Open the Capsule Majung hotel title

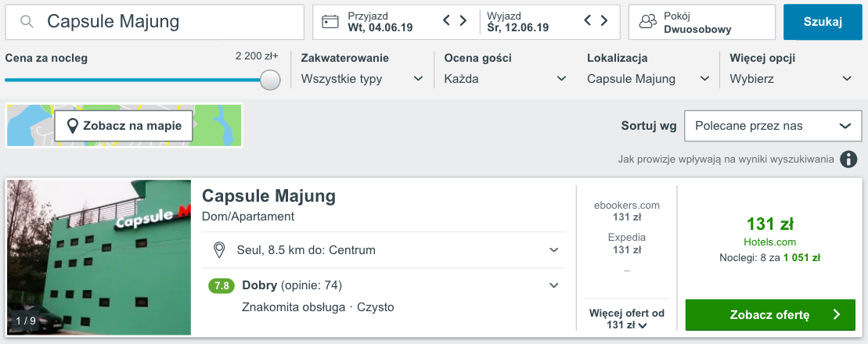[268, 195]
